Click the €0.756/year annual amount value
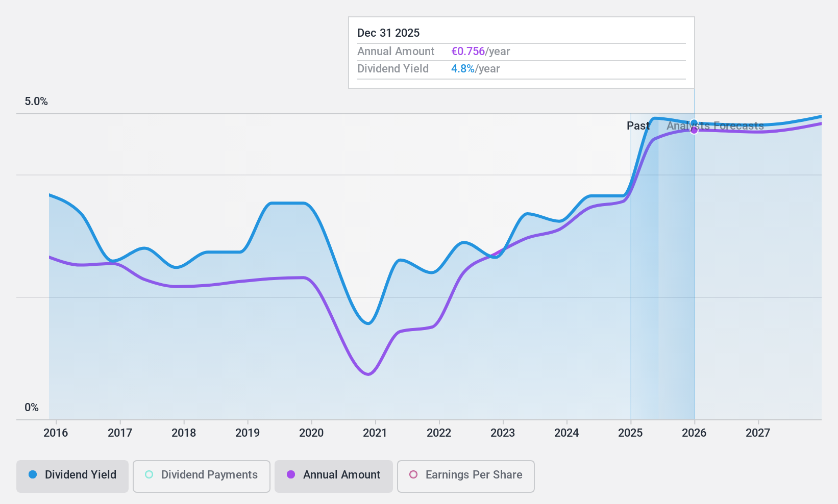The height and width of the screenshot is (504, 838). click(481, 52)
